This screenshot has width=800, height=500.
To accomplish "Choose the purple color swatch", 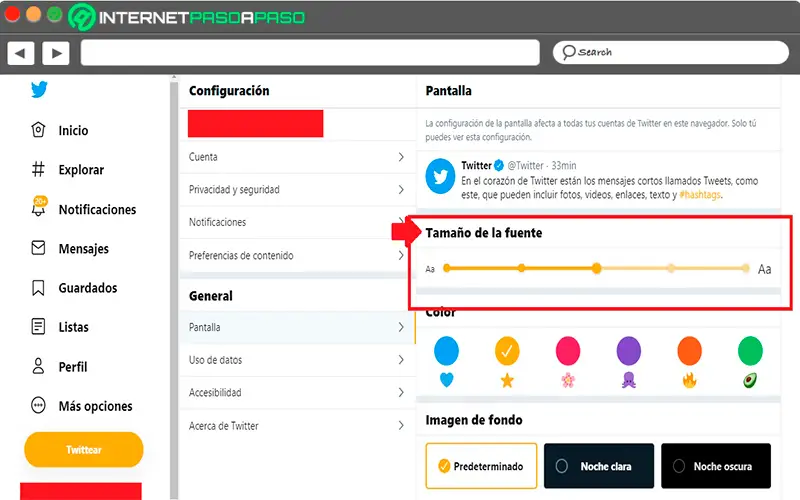I will click(629, 351).
